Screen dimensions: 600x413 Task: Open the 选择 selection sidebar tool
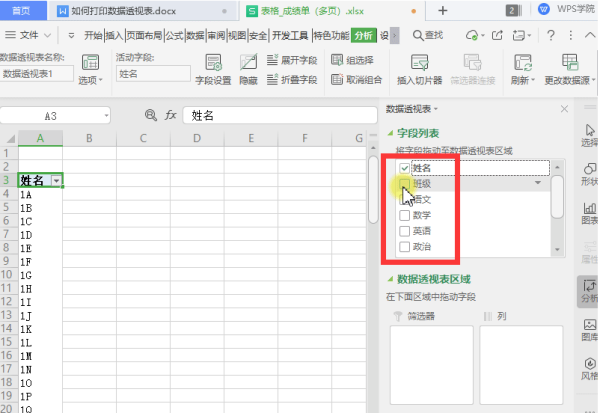point(589,135)
